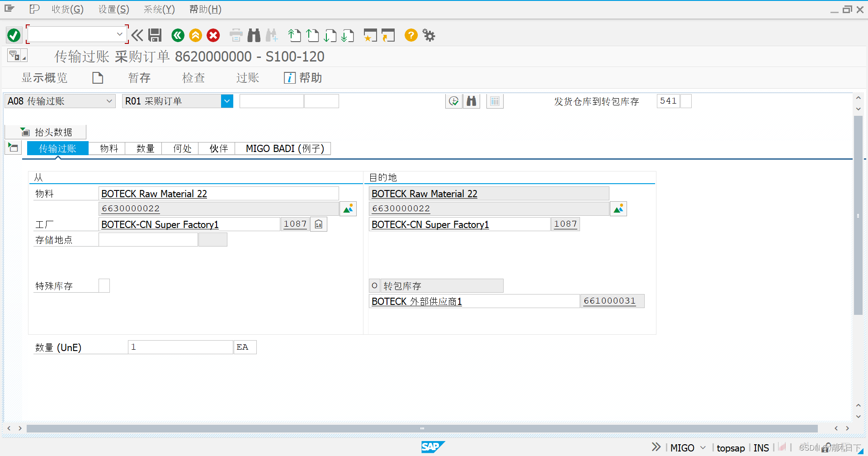Click the source 物料 BOTECK Raw Material 22 field
868x456 pixels.
[219, 193]
